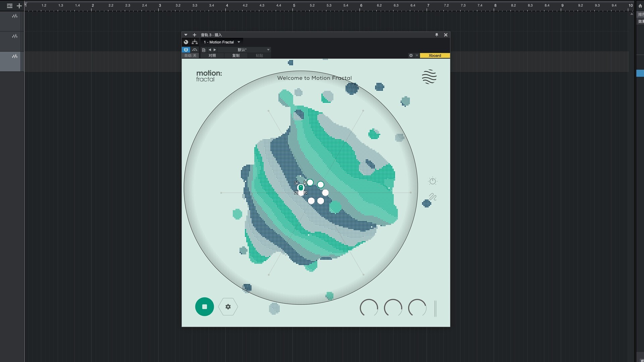This screenshot has height=362, width=644.
Task: Click the 复制 copy button
Action: point(236,56)
